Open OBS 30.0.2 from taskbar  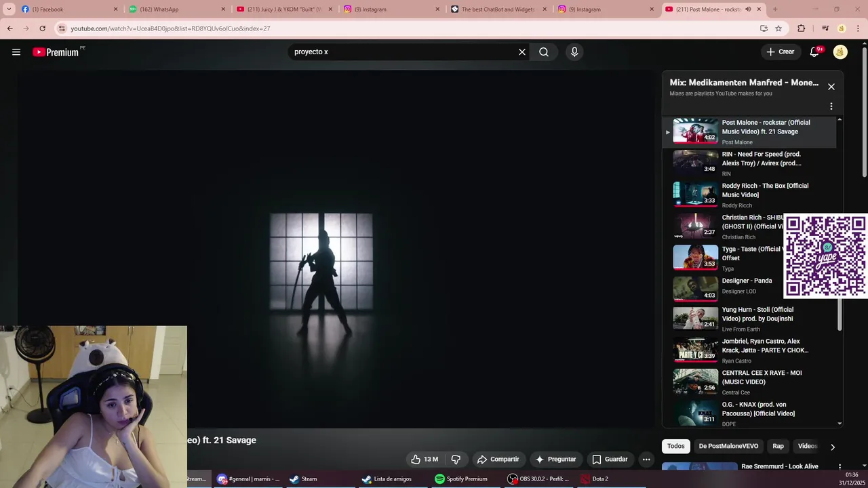click(x=539, y=479)
